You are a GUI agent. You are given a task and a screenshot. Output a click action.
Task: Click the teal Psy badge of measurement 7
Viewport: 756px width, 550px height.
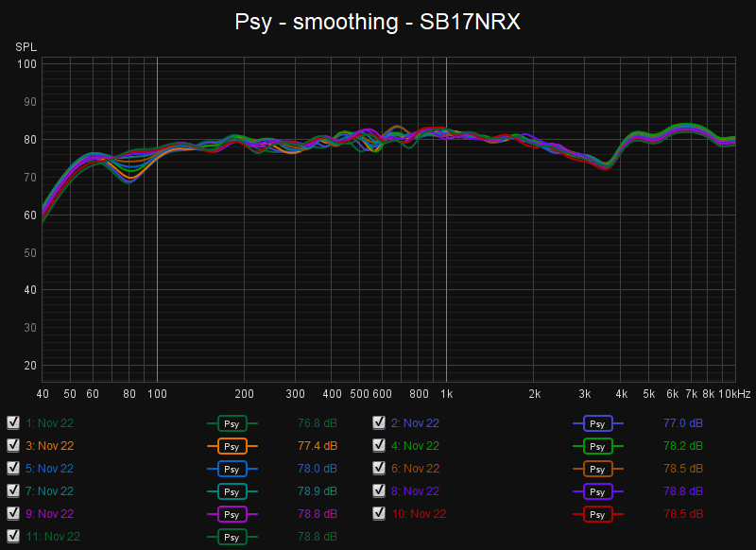[232, 491]
